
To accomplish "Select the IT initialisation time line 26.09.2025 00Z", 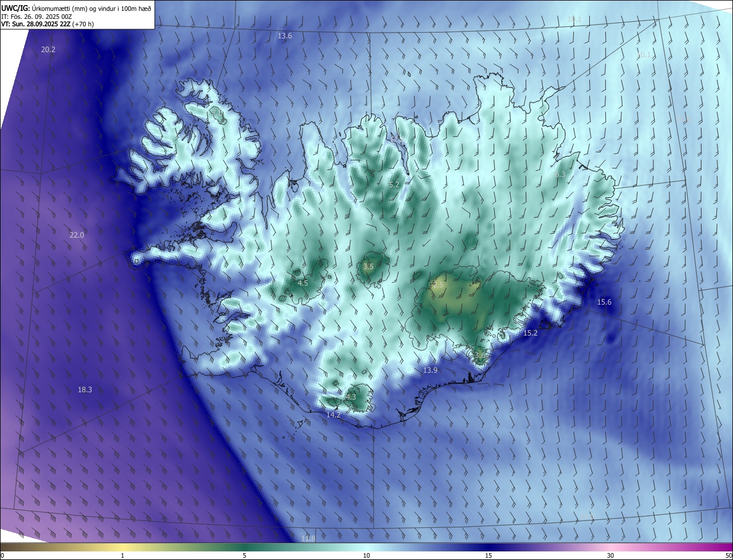I will pos(37,17).
